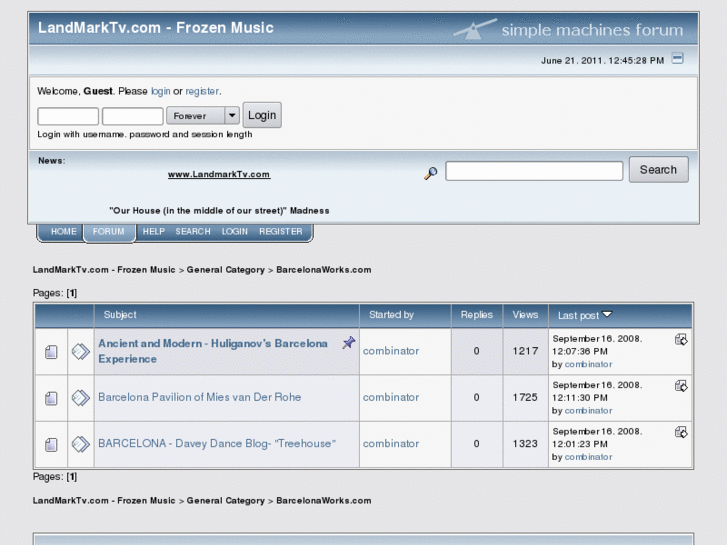Click LandMarkTv.com - Frozen Music in bottom breadcrumb
The height and width of the screenshot is (545, 727).
(104, 501)
